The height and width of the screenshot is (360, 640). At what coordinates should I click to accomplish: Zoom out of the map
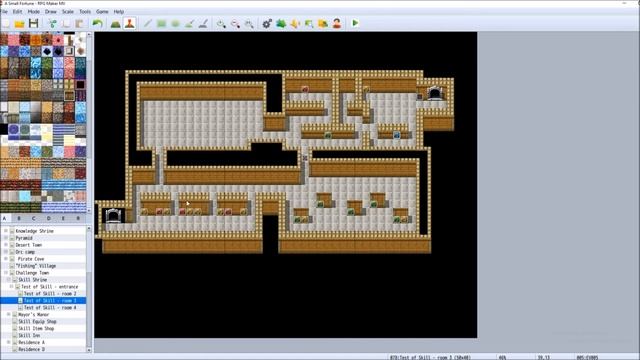pos(235,23)
